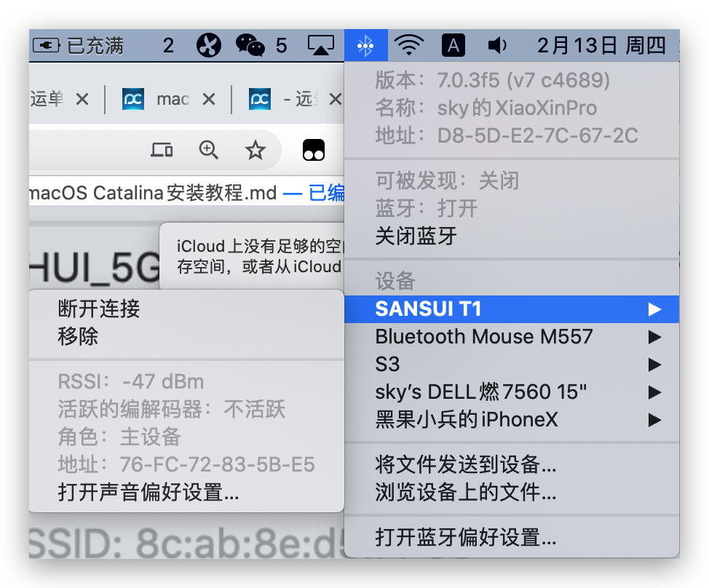Open the Wi-Fi status menu
709x588 pixels.
[x=409, y=45]
